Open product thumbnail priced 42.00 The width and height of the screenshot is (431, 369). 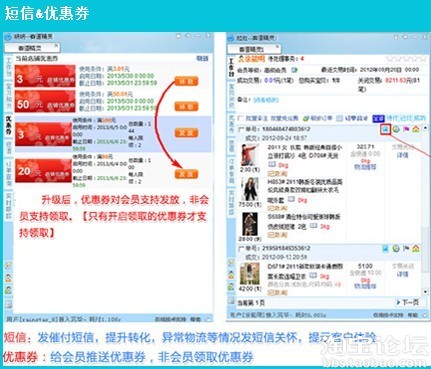[x=249, y=274]
